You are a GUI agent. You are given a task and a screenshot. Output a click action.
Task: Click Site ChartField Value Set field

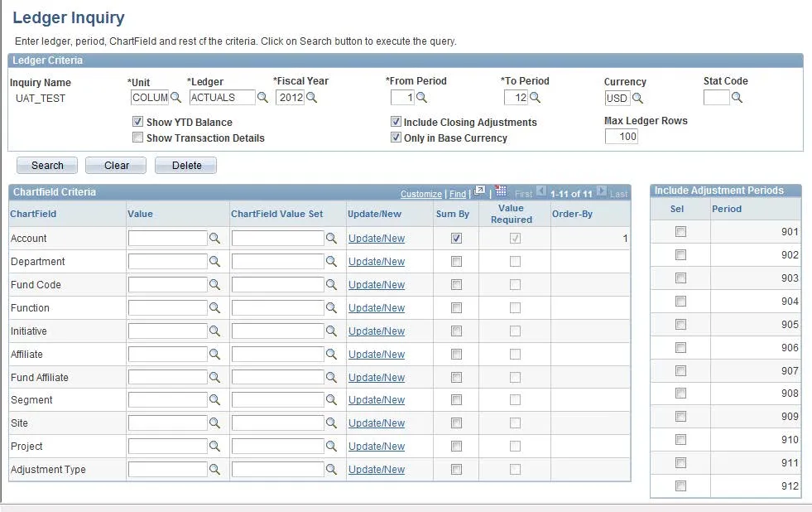click(278, 423)
